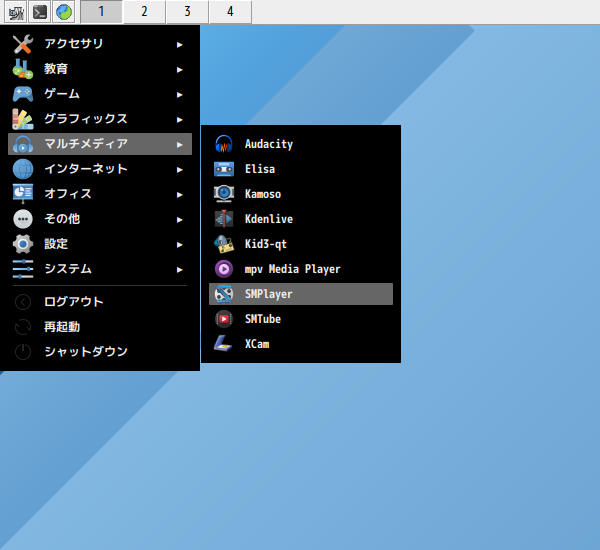Click the グラフィックス palette icon

point(23,119)
